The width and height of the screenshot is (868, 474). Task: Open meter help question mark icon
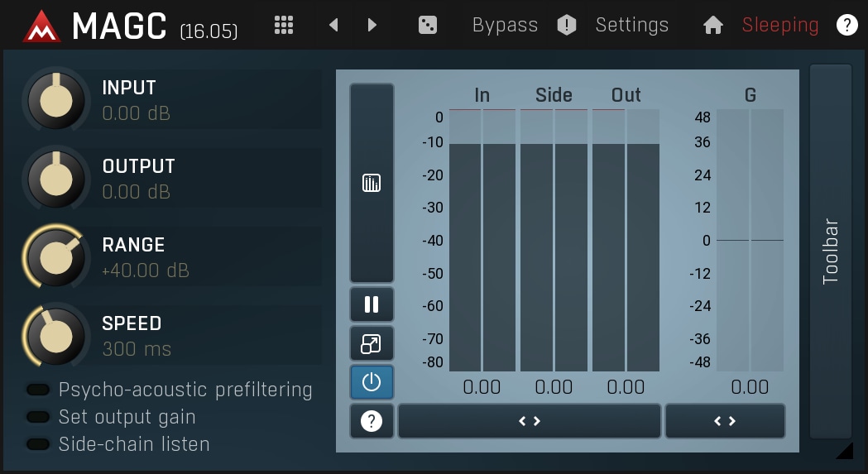372,421
